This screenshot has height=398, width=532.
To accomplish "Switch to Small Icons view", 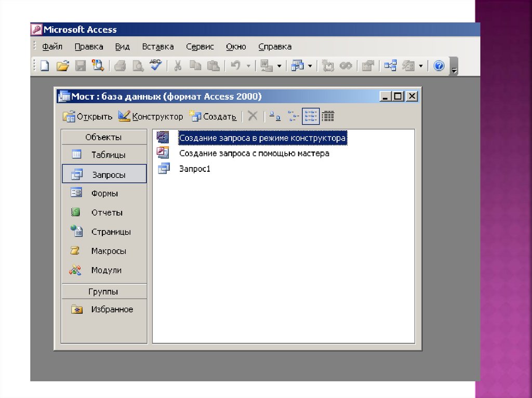I will (293, 116).
